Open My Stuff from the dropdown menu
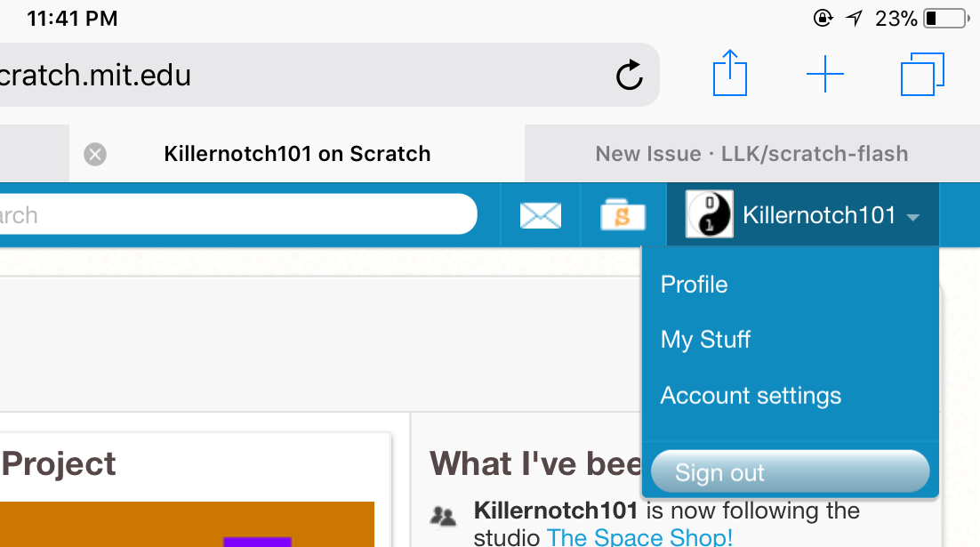The height and width of the screenshot is (547, 980). point(705,339)
